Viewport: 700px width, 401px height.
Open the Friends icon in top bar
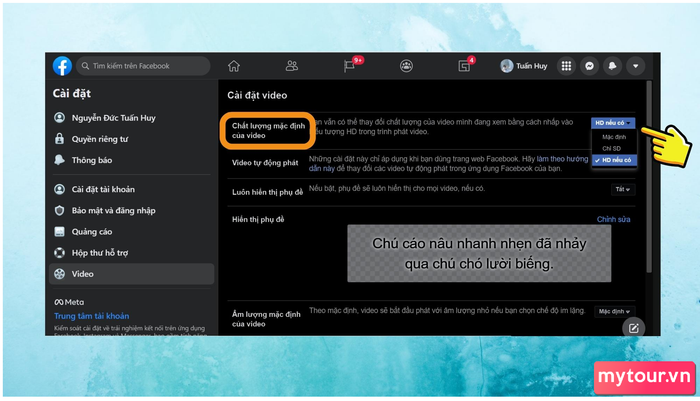click(292, 66)
